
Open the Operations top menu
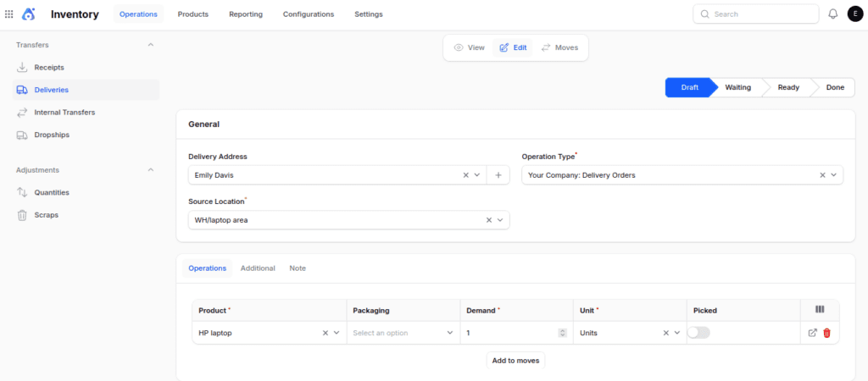pyautogui.click(x=138, y=14)
